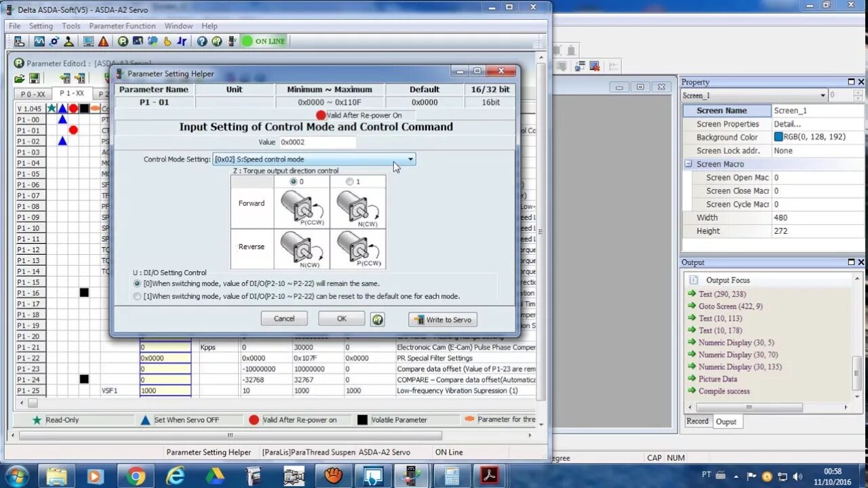
Task: Open the Control Mode Setting dropdown
Action: click(x=410, y=159)
